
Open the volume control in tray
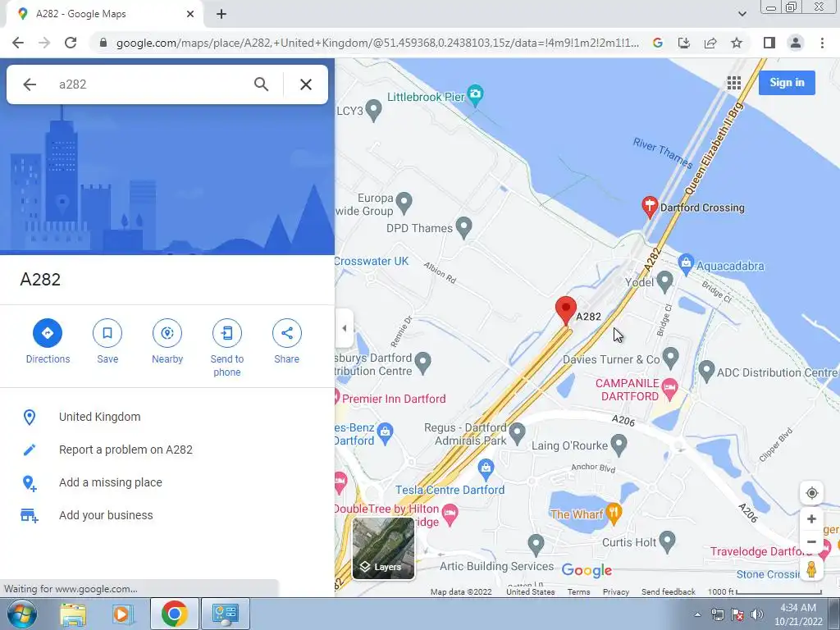click(756, 614)
